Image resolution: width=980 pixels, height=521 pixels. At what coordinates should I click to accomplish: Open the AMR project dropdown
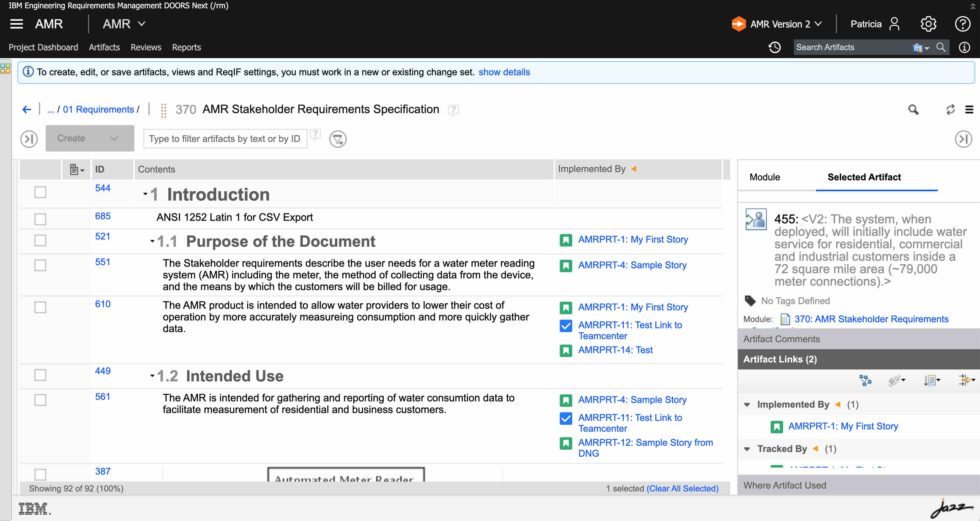tap(124, 24)
